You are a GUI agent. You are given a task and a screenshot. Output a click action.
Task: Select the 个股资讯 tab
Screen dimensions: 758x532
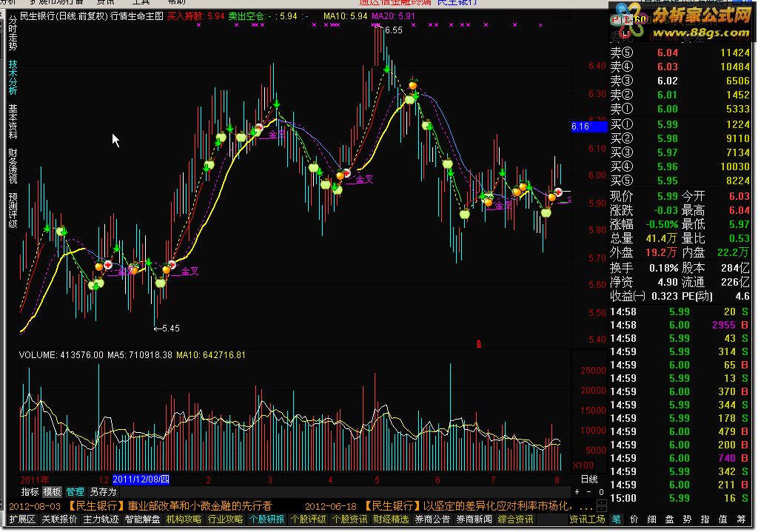pos(350,519)
